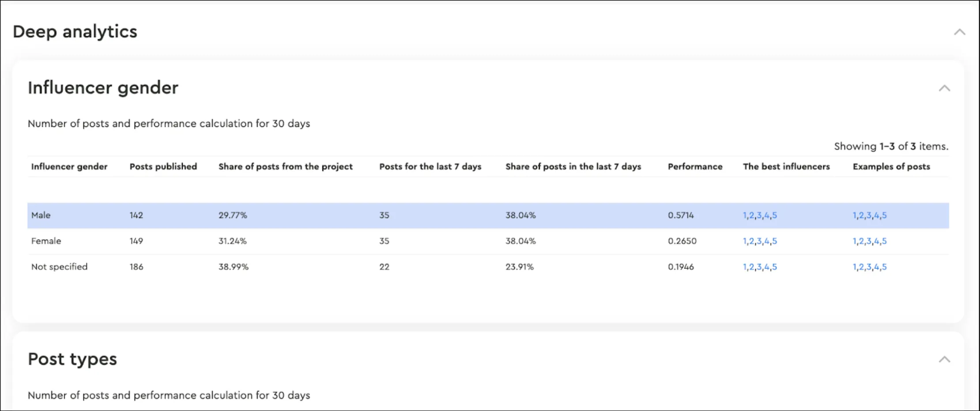Image resolution: width=980 pixels, height=411 pixels.
Task: Open best influencer link 1 for Not specified
Action: point(745,267)
